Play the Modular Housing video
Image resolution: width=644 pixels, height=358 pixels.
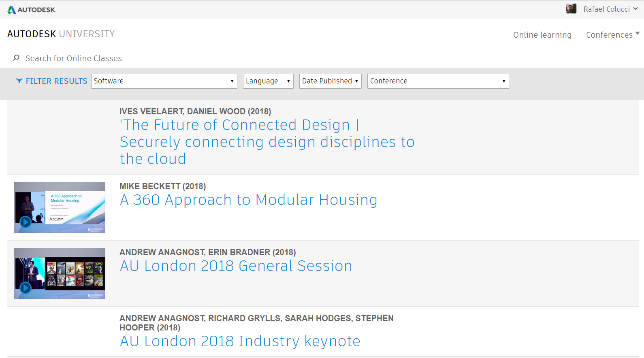tap(26, 222)
